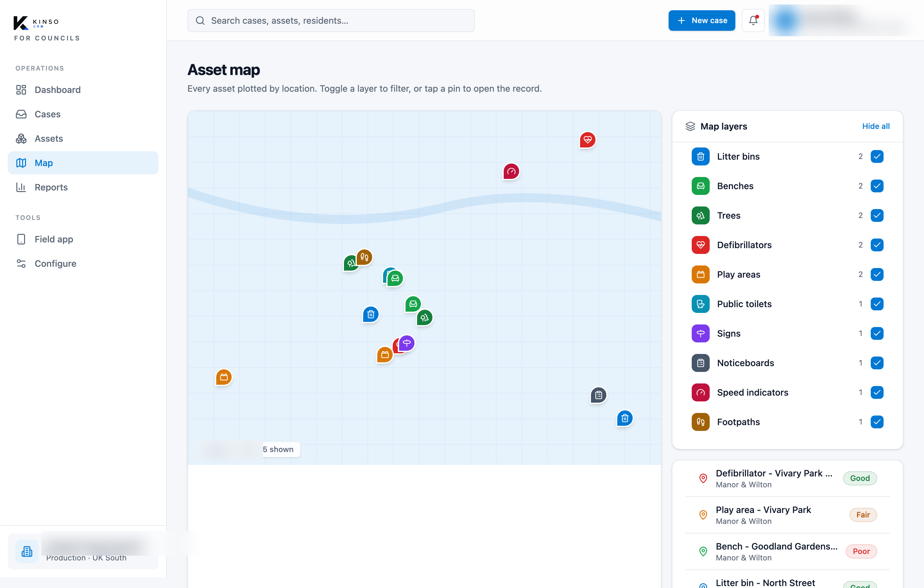The image size is (924, 588).
Task: Open Defibrillator - Vivary Park record
Action: [x=787, y=478]
